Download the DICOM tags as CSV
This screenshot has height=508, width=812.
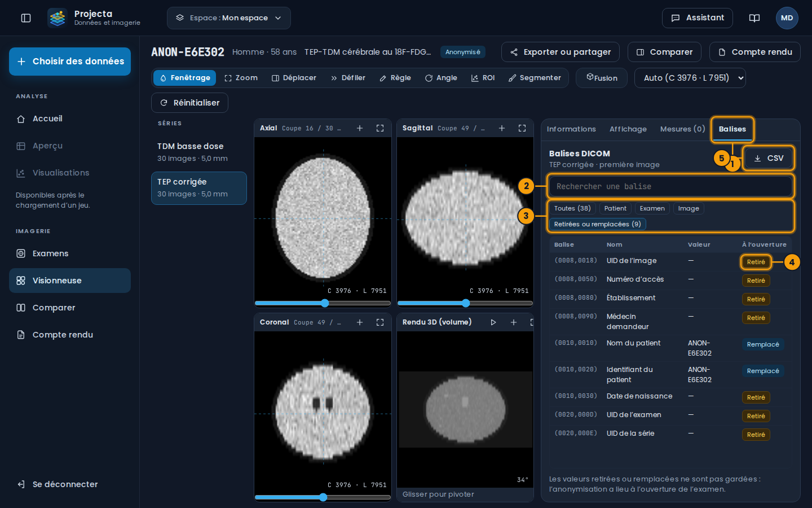pyautogui.click(x=769, y=158)
